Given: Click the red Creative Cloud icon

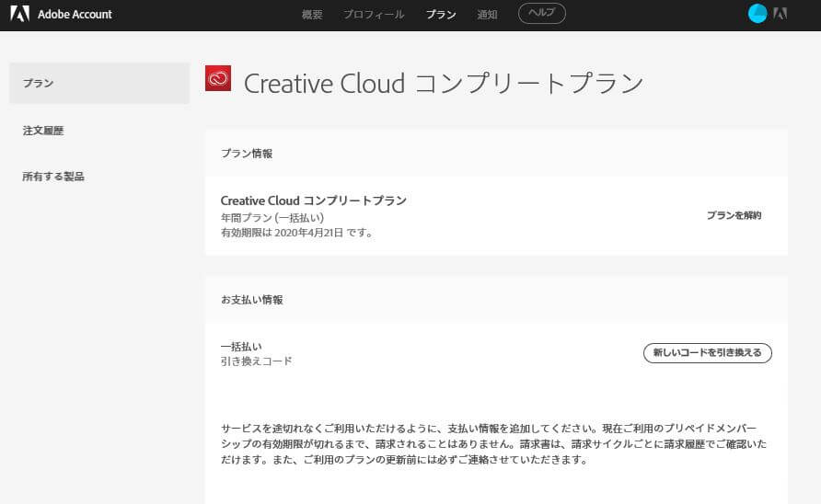Looking at the screenshot, I should click(218, 79).
